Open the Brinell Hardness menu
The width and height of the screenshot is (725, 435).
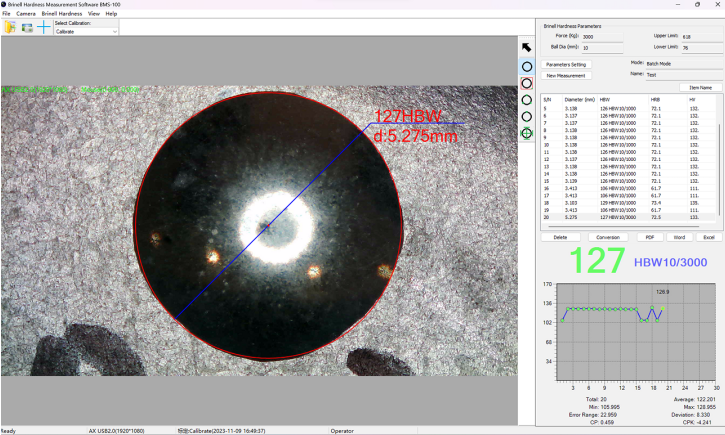pyautogui.click(x=62, y=14)
